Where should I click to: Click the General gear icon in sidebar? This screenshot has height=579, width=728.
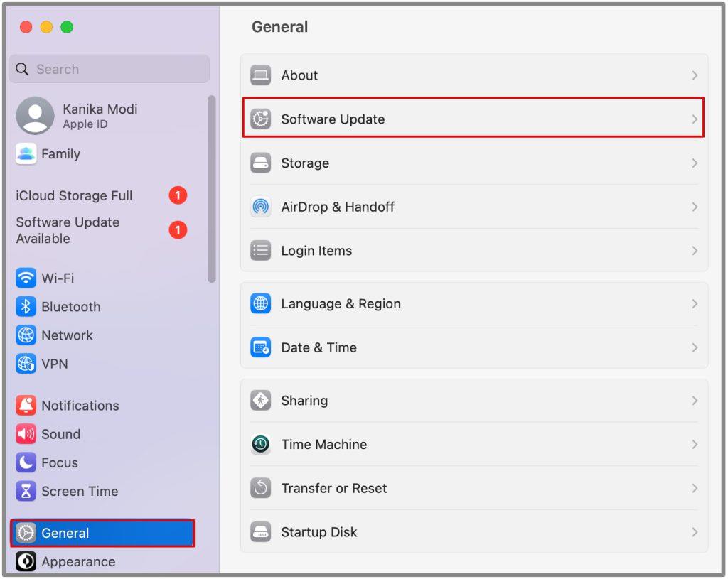[26, 533]
